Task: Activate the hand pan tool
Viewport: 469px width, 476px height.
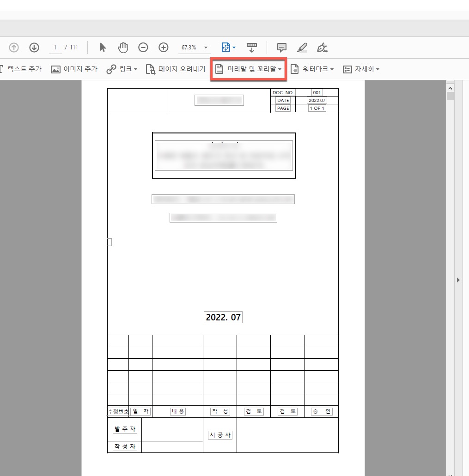Action: 123,48
